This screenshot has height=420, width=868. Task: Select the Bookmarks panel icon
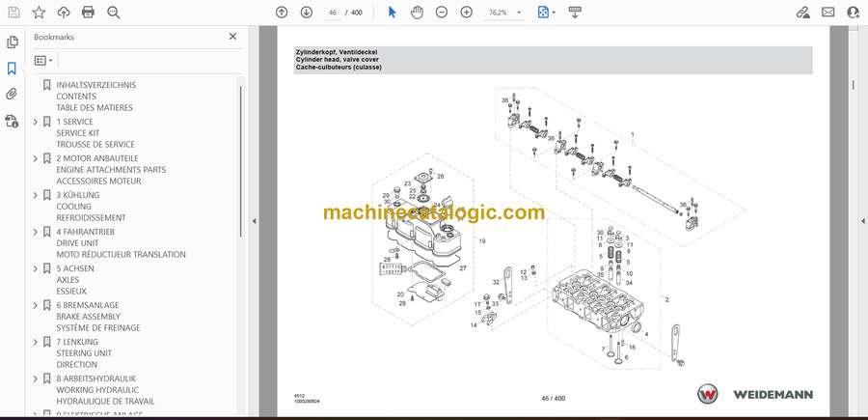[x=12, y=69]
